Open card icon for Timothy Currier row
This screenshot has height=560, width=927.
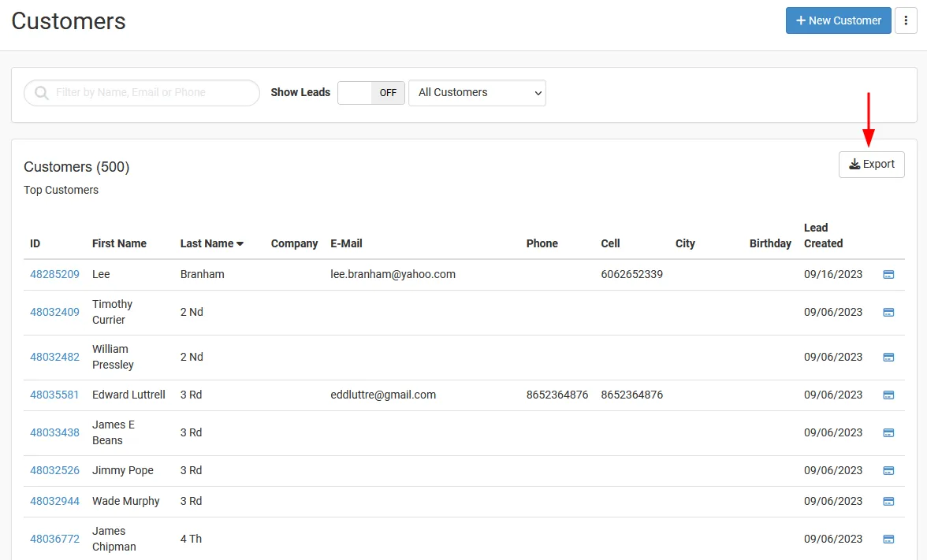click(888, 313)
